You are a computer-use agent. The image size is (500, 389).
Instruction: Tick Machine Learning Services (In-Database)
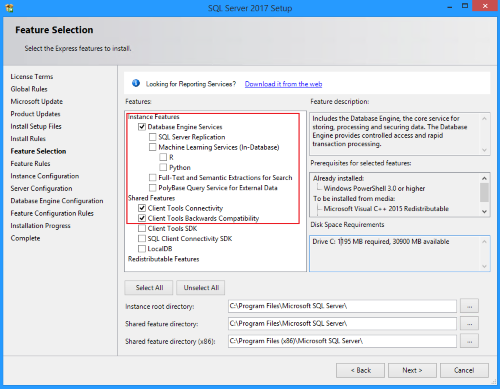pos(153,147)
